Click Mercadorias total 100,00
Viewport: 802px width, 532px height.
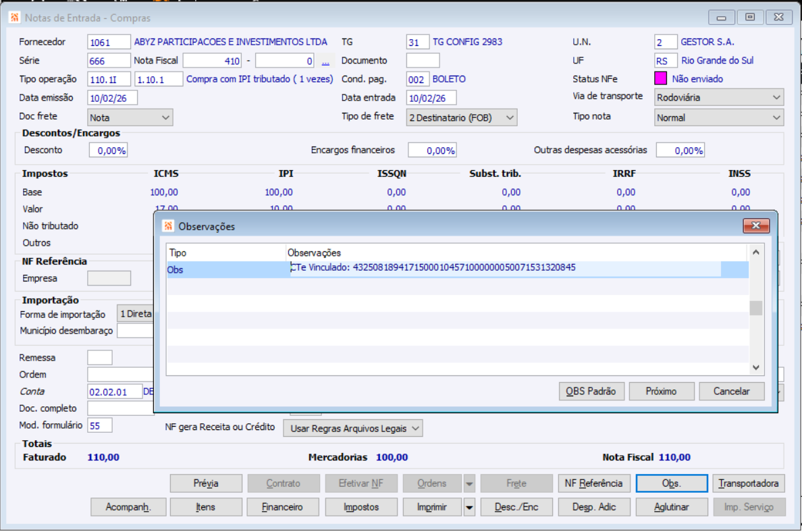coord(392,457)
